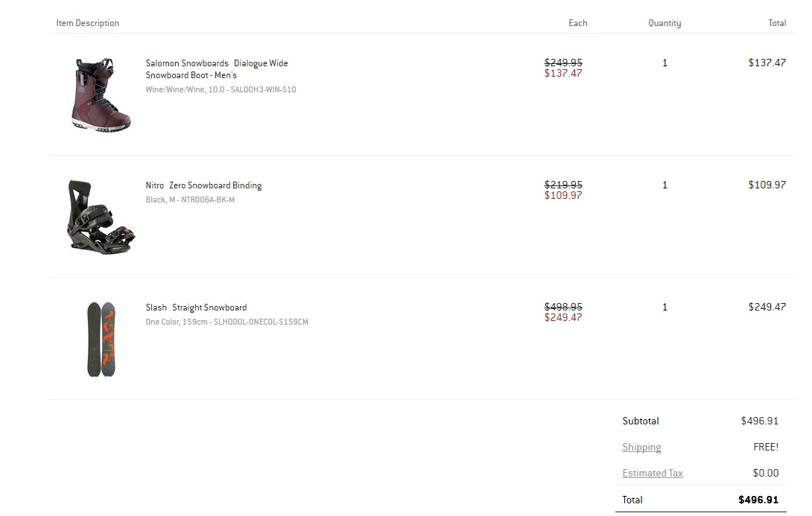Open the Salomon snowboard boot product image

(x=101, y=95)
